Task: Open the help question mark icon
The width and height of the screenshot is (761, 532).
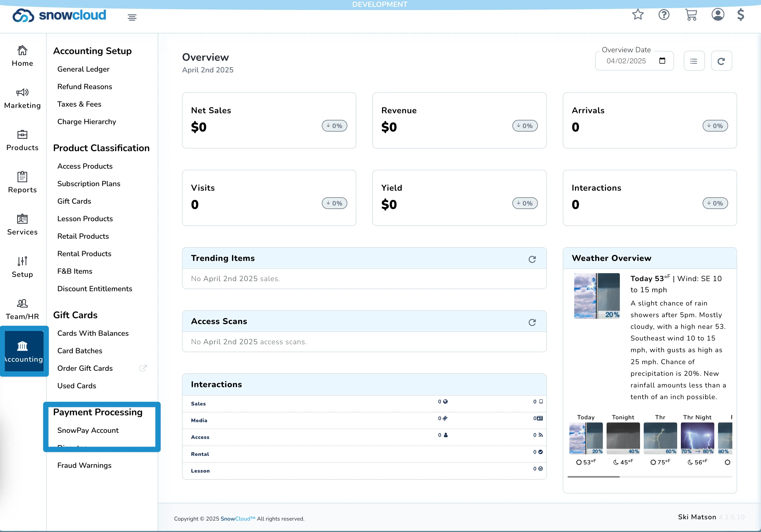Action: [x=664, y=15]
